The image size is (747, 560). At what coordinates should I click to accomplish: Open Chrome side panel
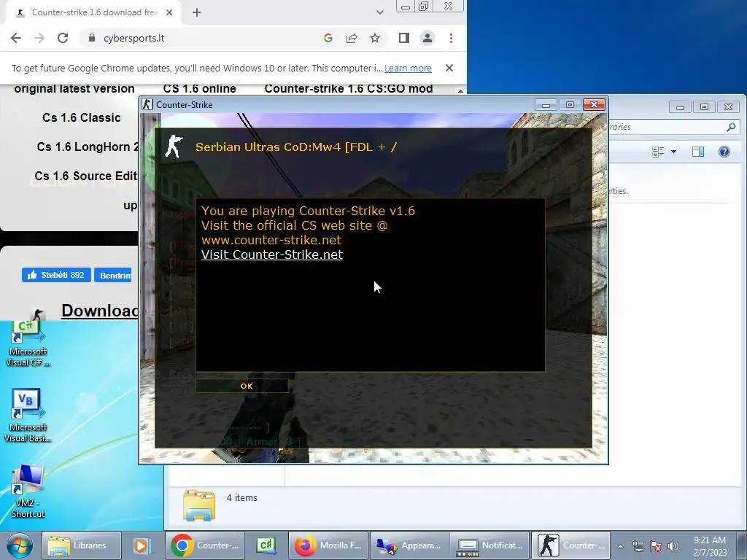point(404,38)
